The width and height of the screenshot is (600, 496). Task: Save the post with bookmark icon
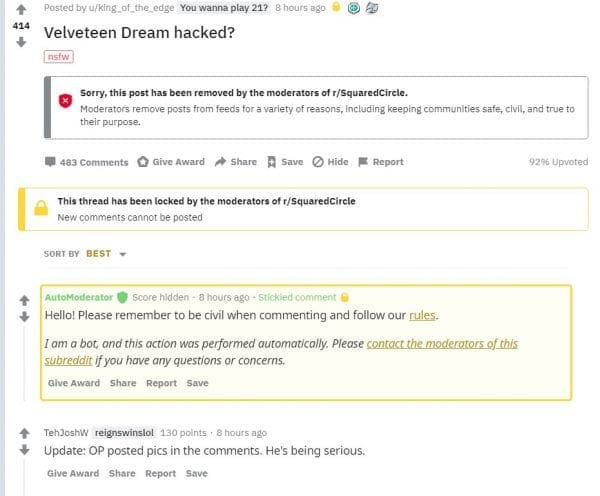click(271, 162)
